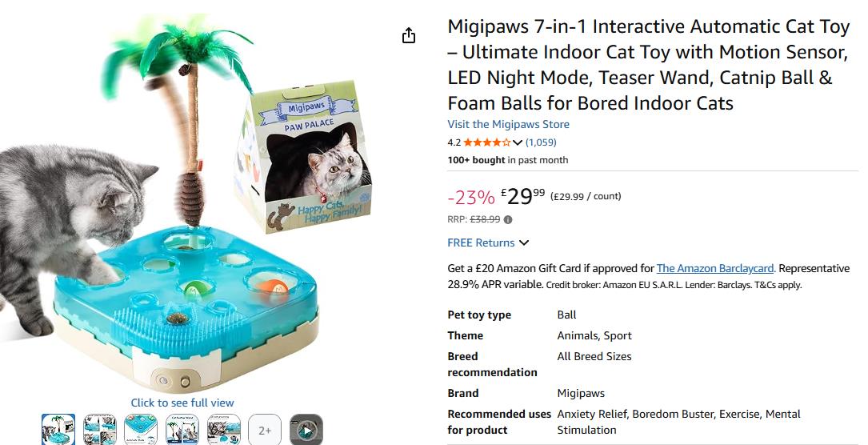Viewport: 868px width, 445px height.
Task: Select the fourth thumbnail with feather wand
Action: [182, 430]
